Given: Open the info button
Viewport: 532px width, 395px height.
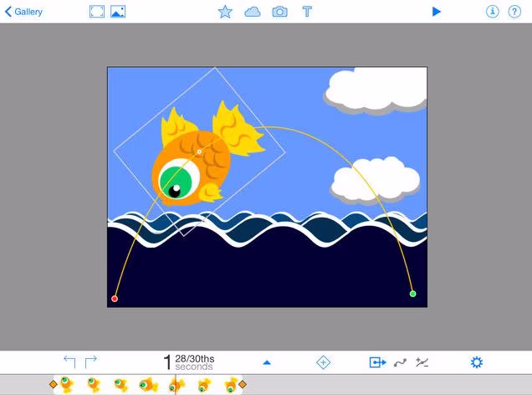Looking at the screenshot, I should point(493,12).
